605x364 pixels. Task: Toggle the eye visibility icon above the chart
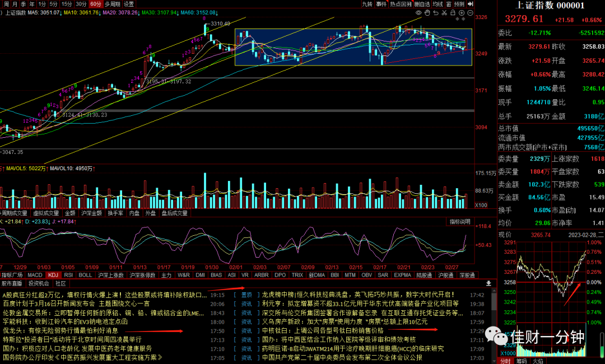click(x=418, y=13)
